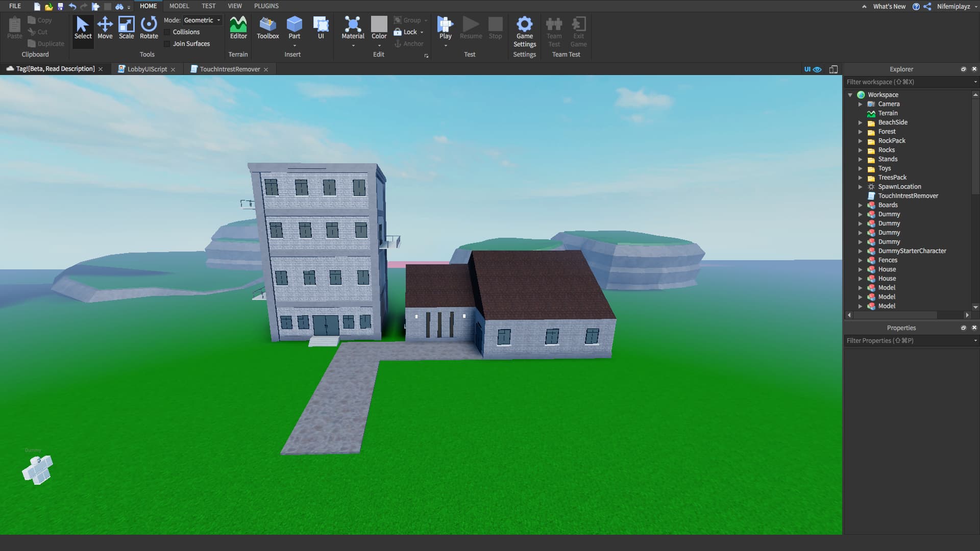Toggle UI visibility with the eye icon
Image resolution: width=980 pixels, height=551 pixels.
click(x=818, y=69)
